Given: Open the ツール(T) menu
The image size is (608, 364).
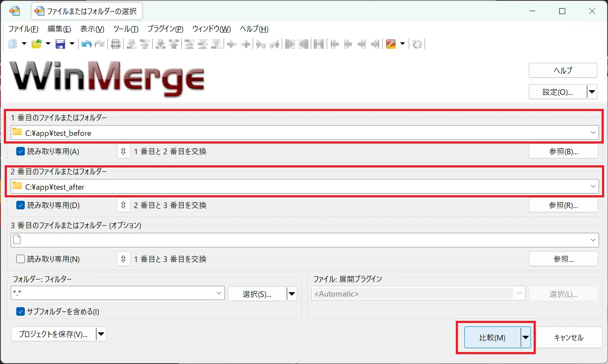Looking at the screenshot, I should click(126, 29).
